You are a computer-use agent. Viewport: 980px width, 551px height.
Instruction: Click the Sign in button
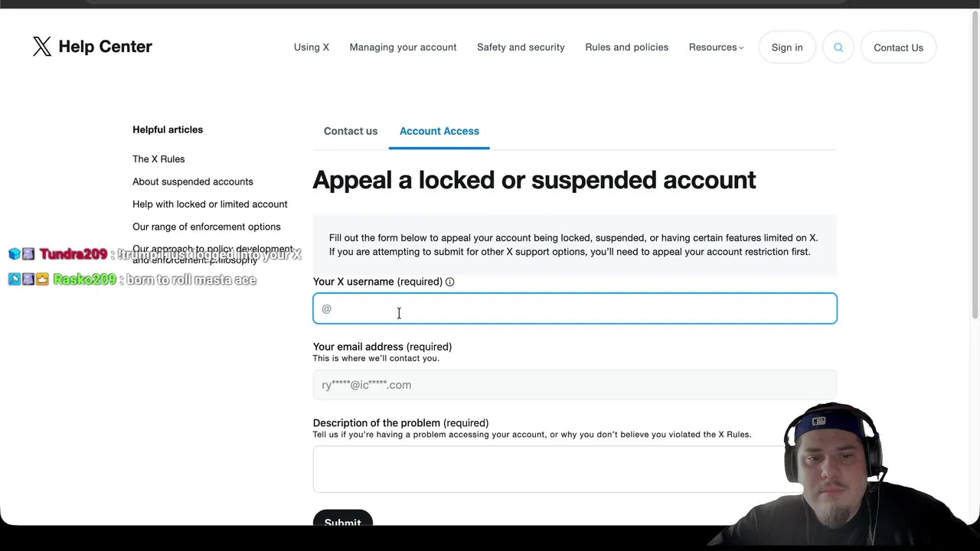click(x=787, y=47)
